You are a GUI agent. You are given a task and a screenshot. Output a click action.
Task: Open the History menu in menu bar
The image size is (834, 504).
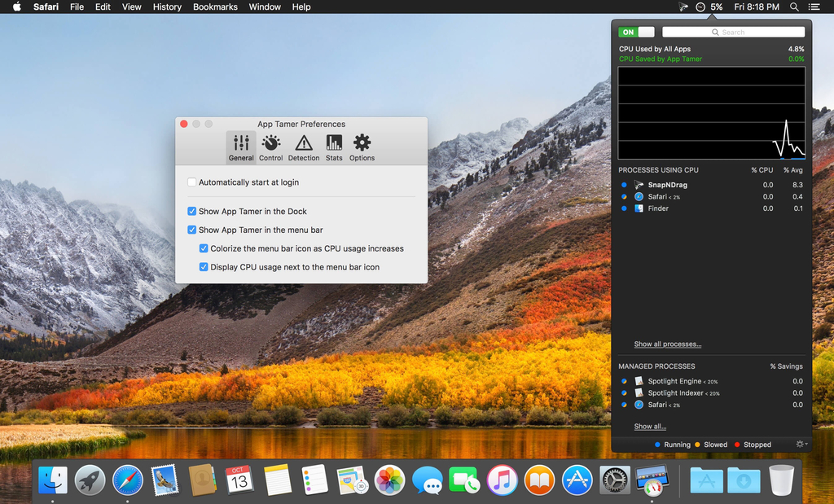pos(167,7)
